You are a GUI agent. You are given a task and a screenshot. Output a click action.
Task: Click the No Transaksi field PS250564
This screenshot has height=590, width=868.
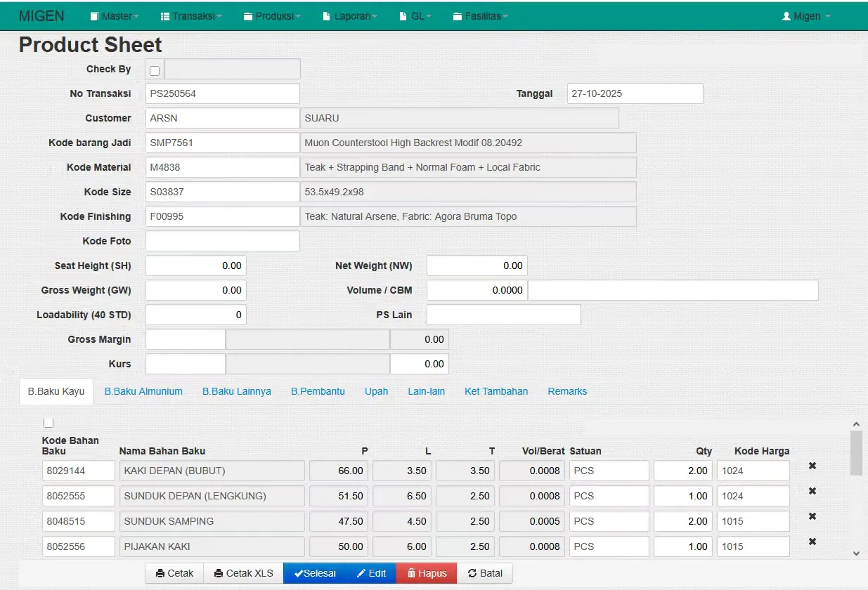[x=223, y=93]
